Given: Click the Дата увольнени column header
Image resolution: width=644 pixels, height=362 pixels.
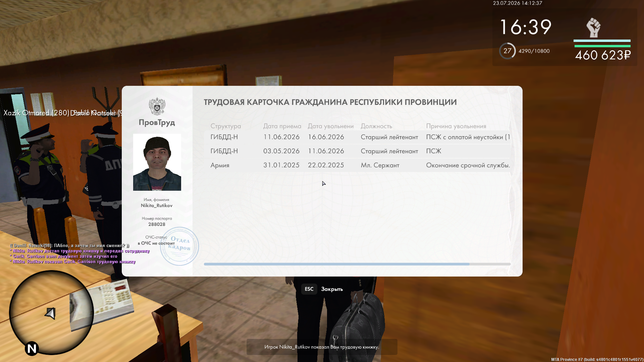Looking at the screenshot, I should tap(331, 126).
